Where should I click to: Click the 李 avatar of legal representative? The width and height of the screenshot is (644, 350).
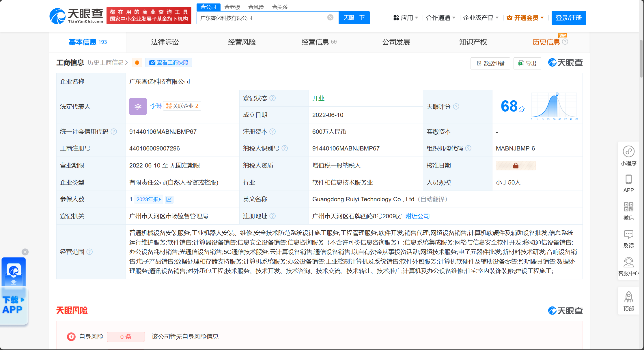point(138,106)
